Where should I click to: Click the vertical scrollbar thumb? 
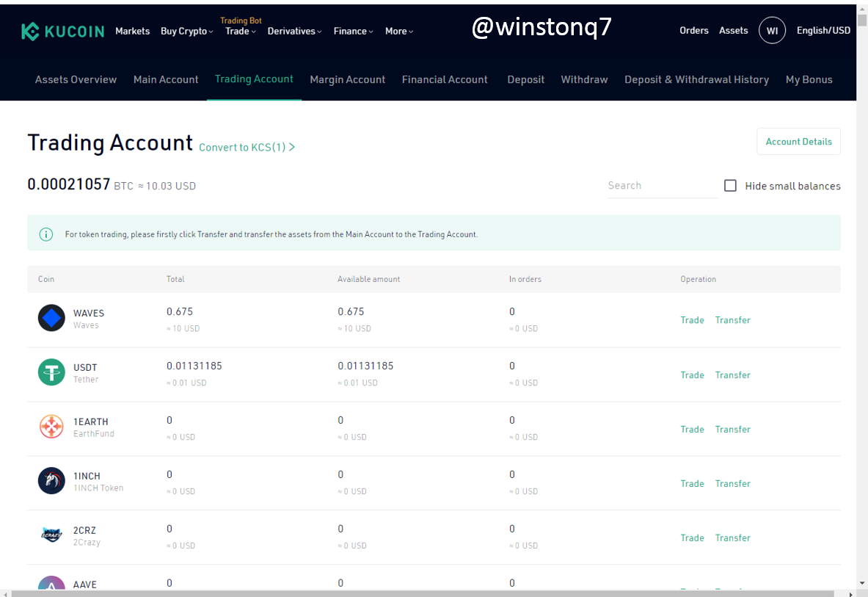pyautogui.click(x=862, y=20)
